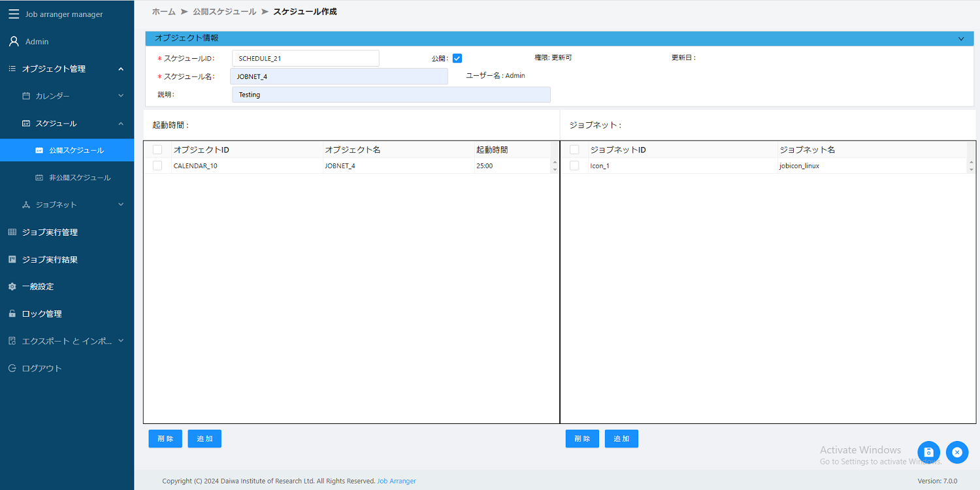This screenshot has height=490, width=980.
Task: Select the ジョブ実行管理 grid icon
Action: [x=11, y=232]
